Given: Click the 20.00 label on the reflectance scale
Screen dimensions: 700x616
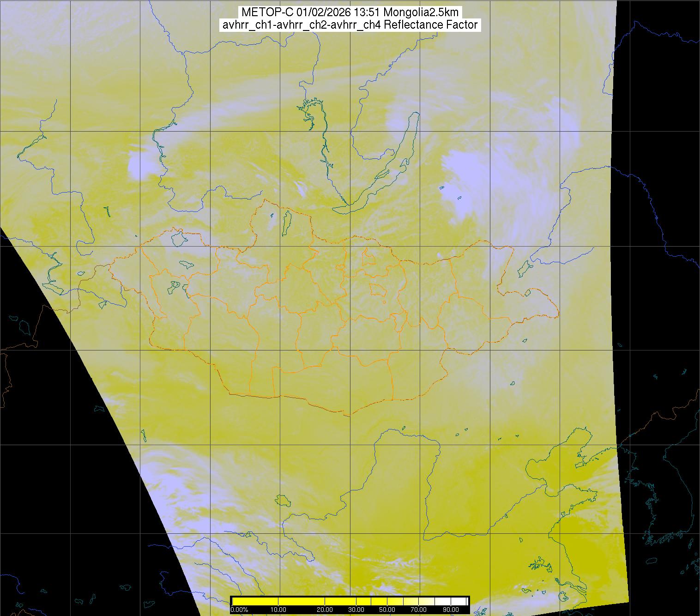Looking at the screenshot, I should click(x=325, y=610).
